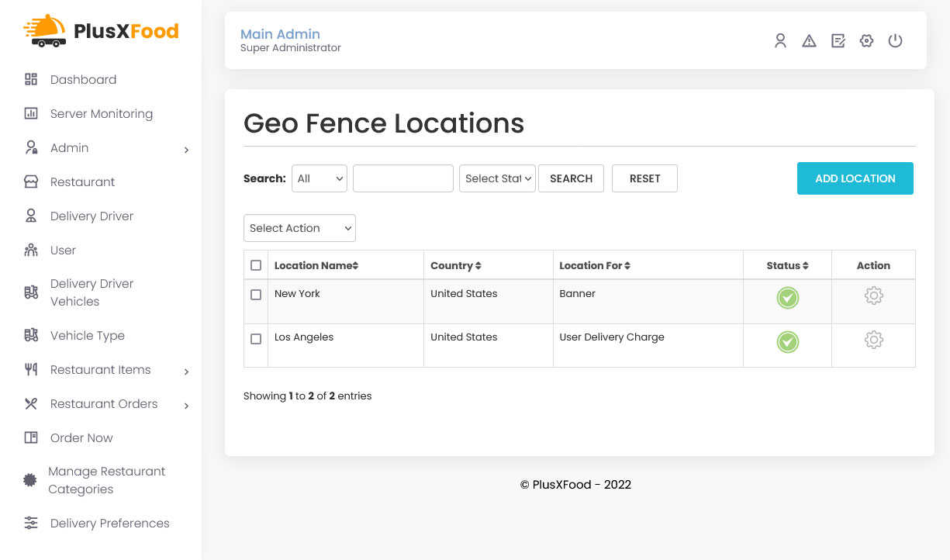
Task: Click the Restaurant storefront icon
Action: coord(31,181)
